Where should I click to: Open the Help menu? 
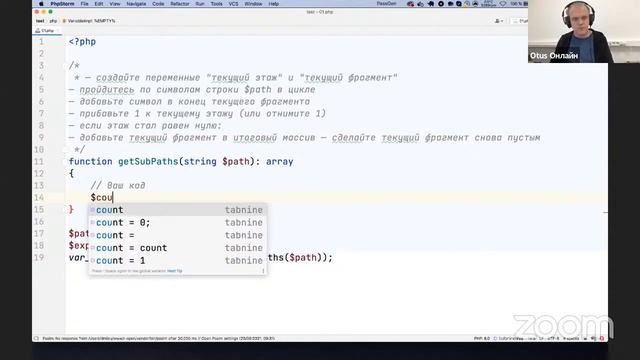coord(274,4)
